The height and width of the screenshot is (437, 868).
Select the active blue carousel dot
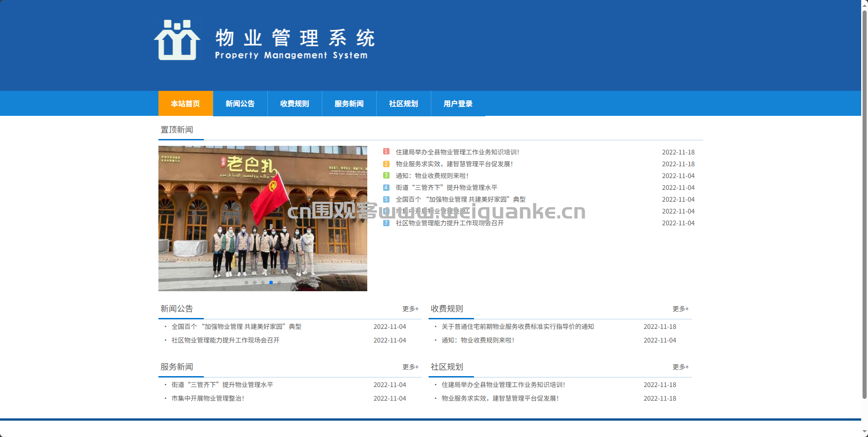[x=271, y=283]
